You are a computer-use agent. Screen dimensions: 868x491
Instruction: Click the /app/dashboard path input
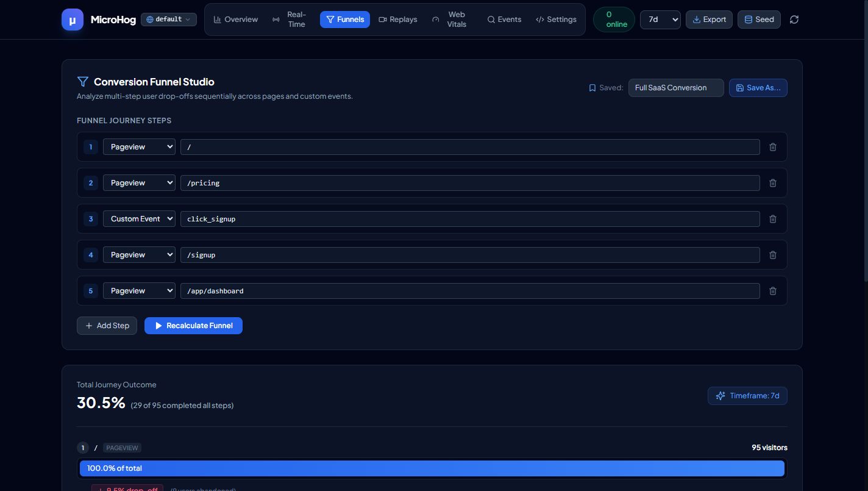coord(470,291)
